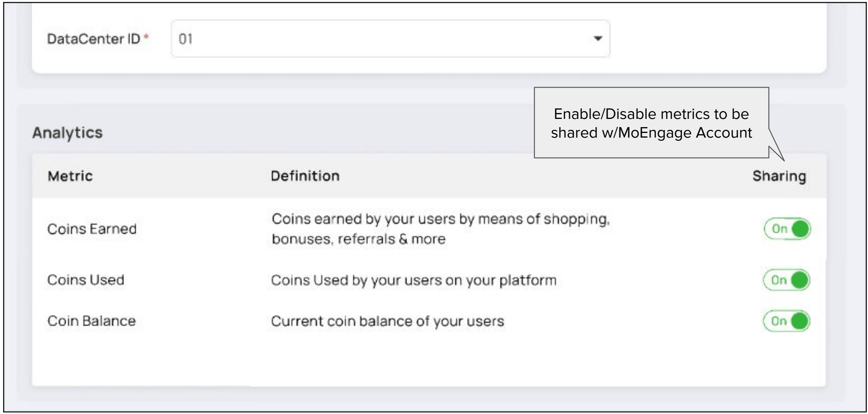Click 'Coins Used by your users' definition
Screen dimensions: 868x414
click(x=414, y=280)
